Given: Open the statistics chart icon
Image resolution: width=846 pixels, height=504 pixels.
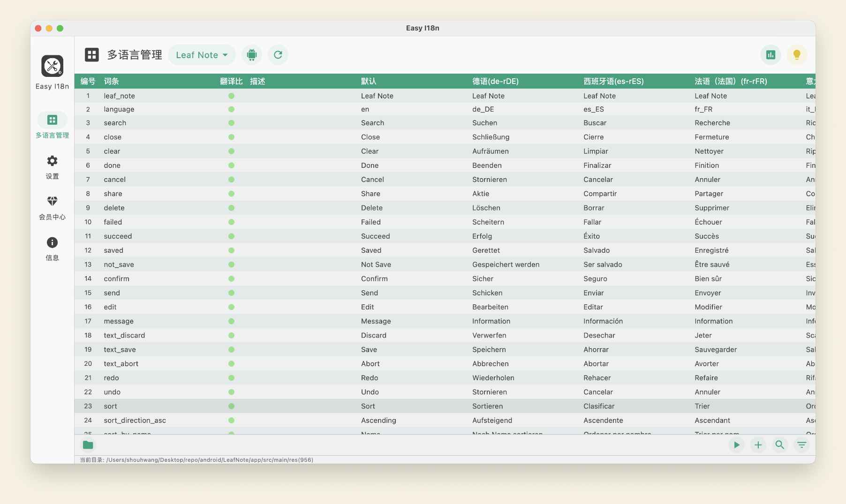Looking at the screenshot, I should click(x=770, y=55).
